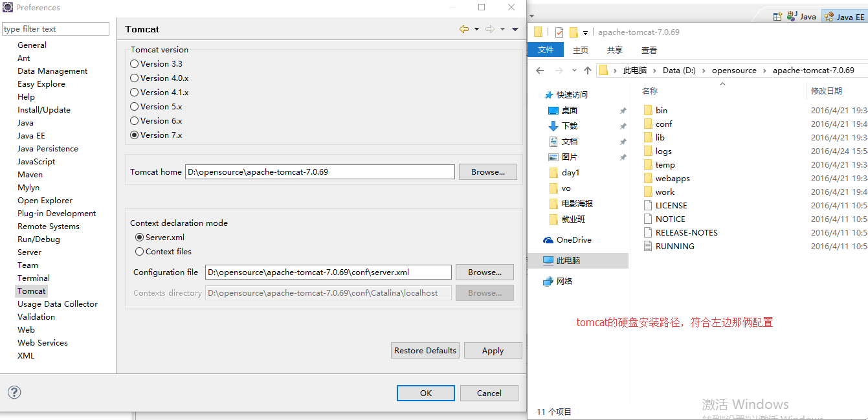Open recent locations dropdown in Explorer

(x=574, y=71)
